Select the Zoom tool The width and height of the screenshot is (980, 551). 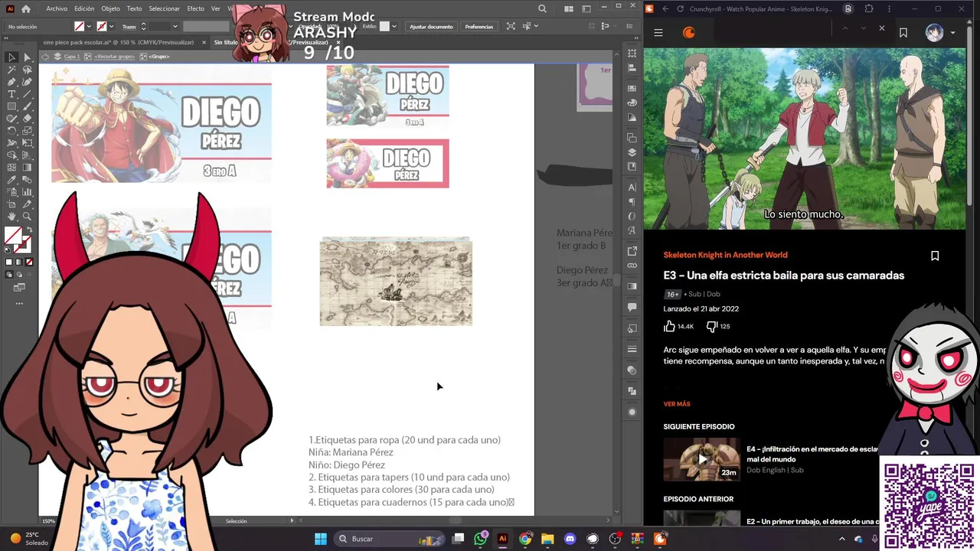(x=27, y=217)
